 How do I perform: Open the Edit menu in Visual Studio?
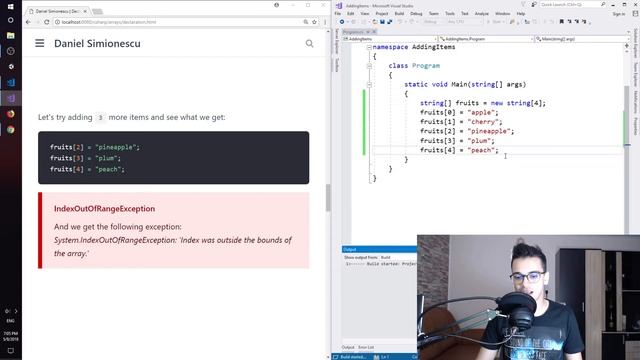(x=351, y=13)
